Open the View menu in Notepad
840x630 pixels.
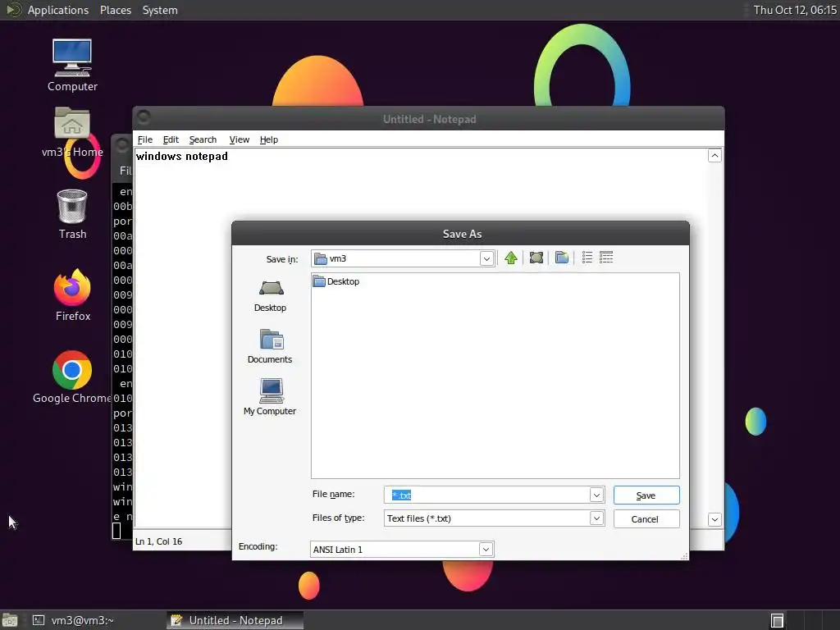click(239, 139)
